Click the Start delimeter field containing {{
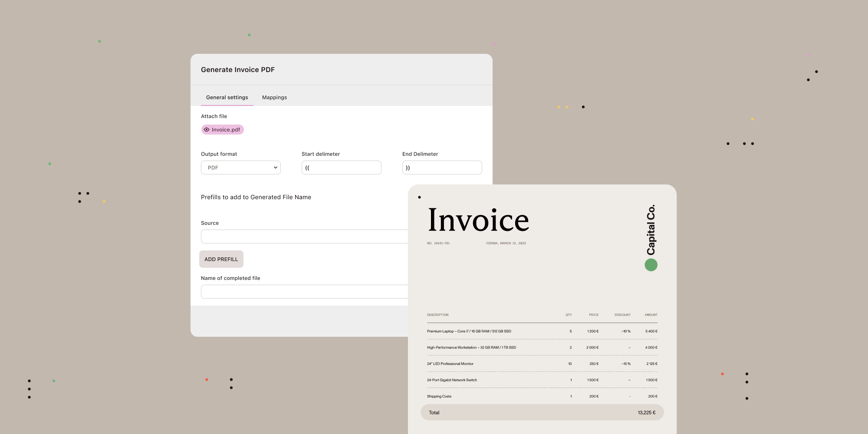Image resolution: width=868 pixels, height=434 pixels. [341, 167]
